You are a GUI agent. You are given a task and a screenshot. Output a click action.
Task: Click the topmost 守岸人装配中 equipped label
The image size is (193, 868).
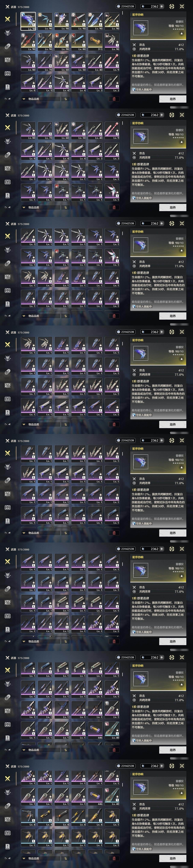point(142,90)
